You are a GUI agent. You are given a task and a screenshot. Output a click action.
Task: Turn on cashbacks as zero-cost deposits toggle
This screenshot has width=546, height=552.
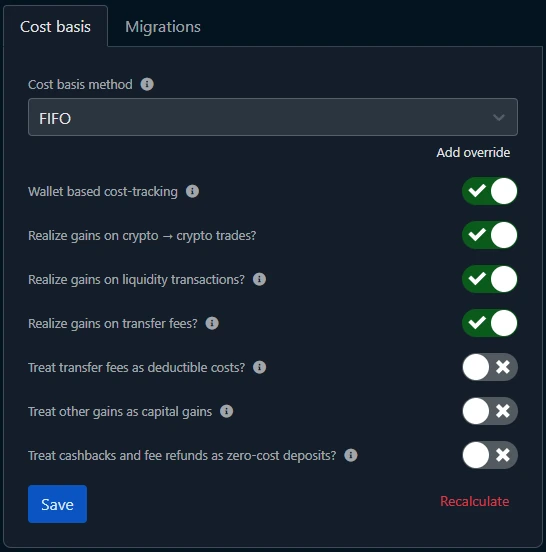click(x=490, y=455)
